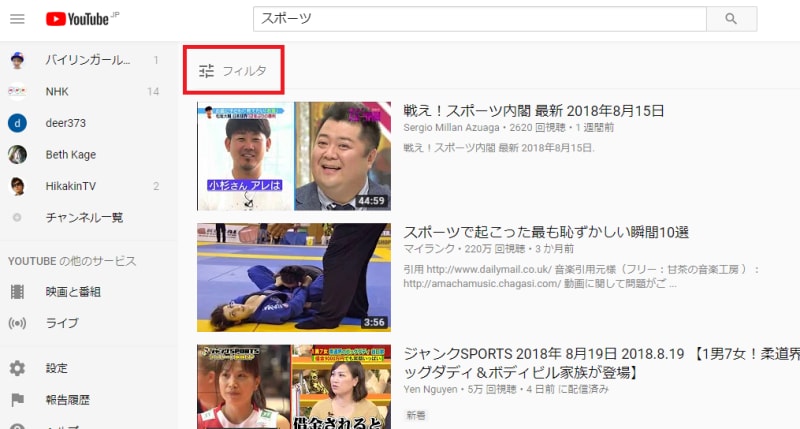The width and height of the screenshot is (800, 429).
Task: Play ジャンクSPORTS video thumbnail
Action: [294, 387]
